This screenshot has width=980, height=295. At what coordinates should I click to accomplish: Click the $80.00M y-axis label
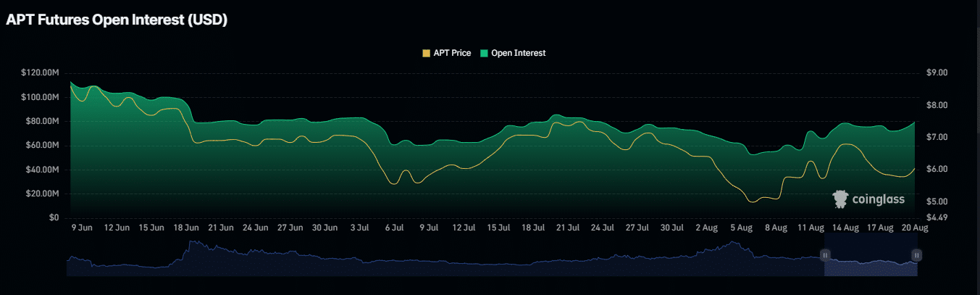point(43,121)
